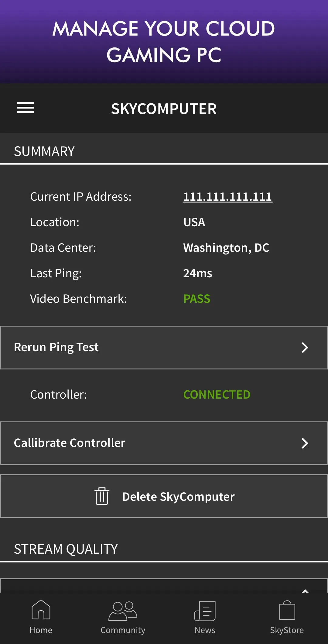Tap the Home house icon
This screenshot has height=644, width=328.
coord(41,609)
